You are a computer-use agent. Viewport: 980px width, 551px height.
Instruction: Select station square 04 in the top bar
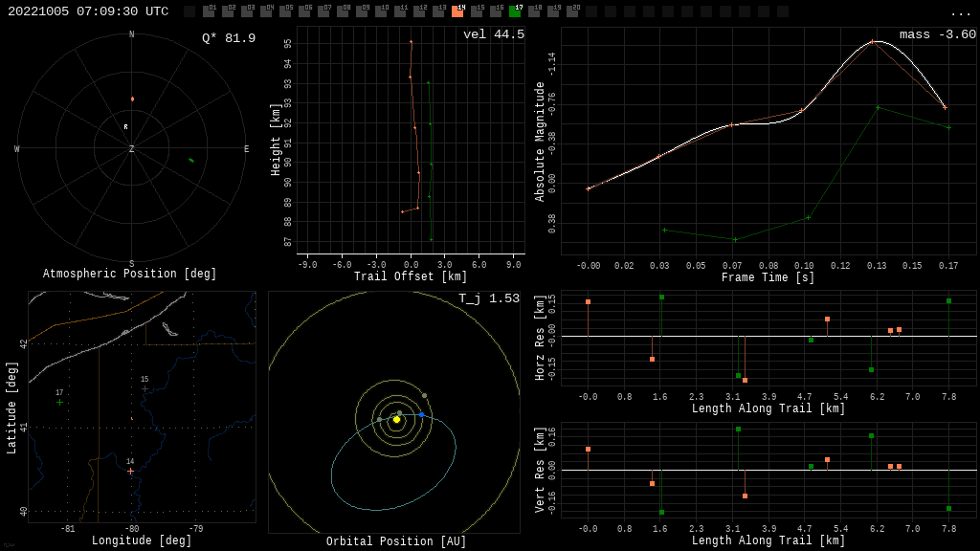(x=266, y=11)
